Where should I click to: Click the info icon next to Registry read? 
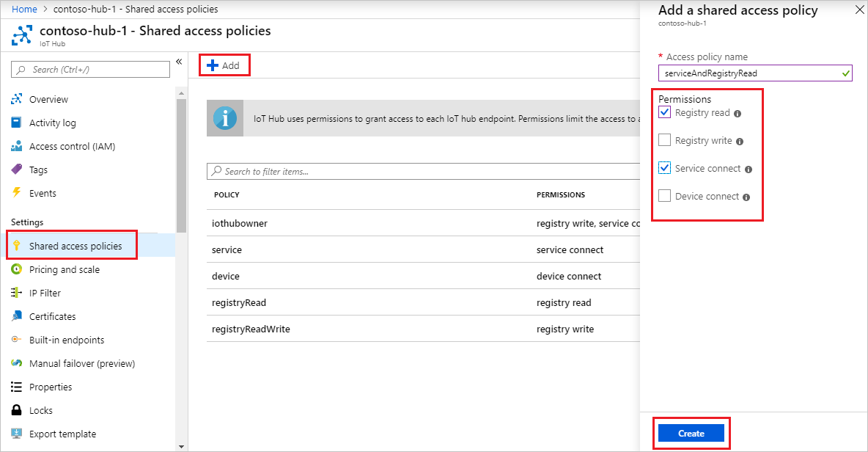738,114
